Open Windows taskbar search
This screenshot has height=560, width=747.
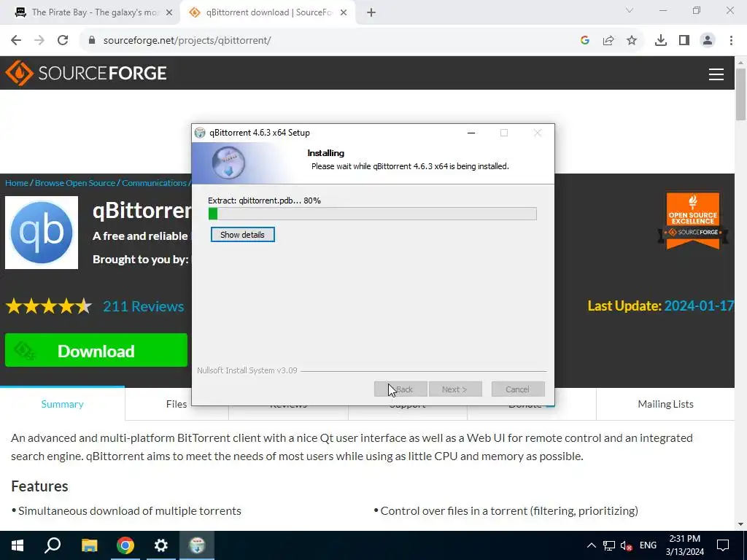point(53,545)
